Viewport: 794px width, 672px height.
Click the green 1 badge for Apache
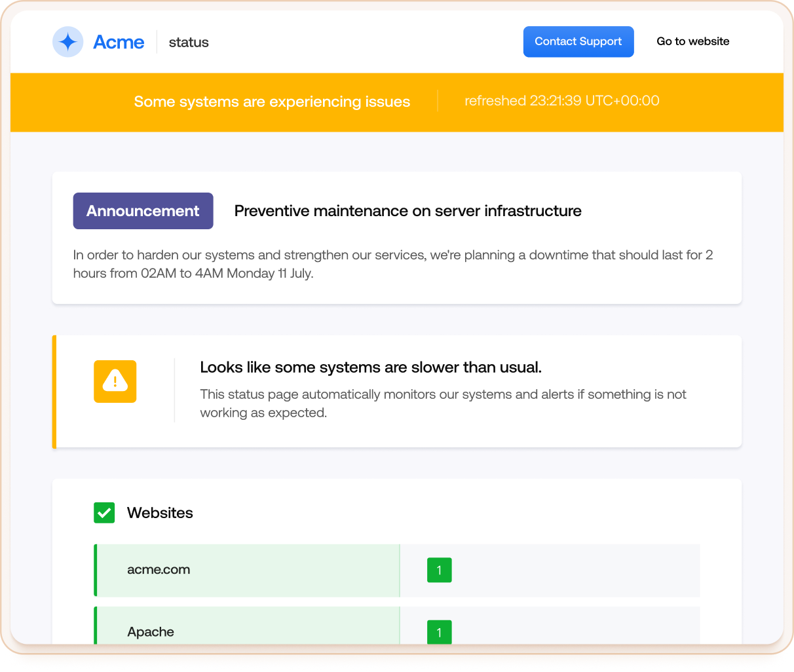coord(439,632)
